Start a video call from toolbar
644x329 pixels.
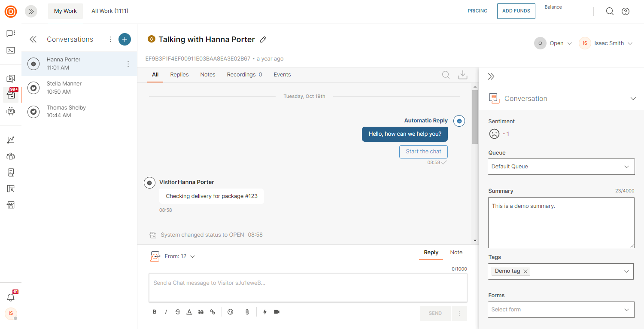[277, 312]
